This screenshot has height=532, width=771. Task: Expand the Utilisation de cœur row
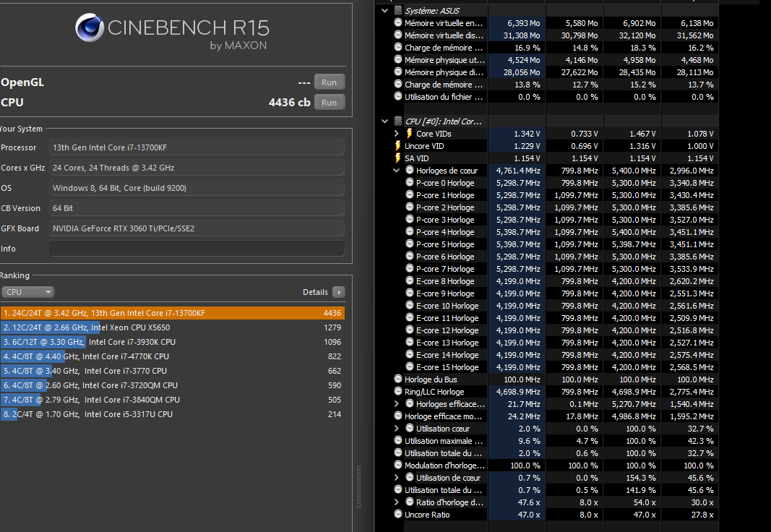click(x=396, y=477)
